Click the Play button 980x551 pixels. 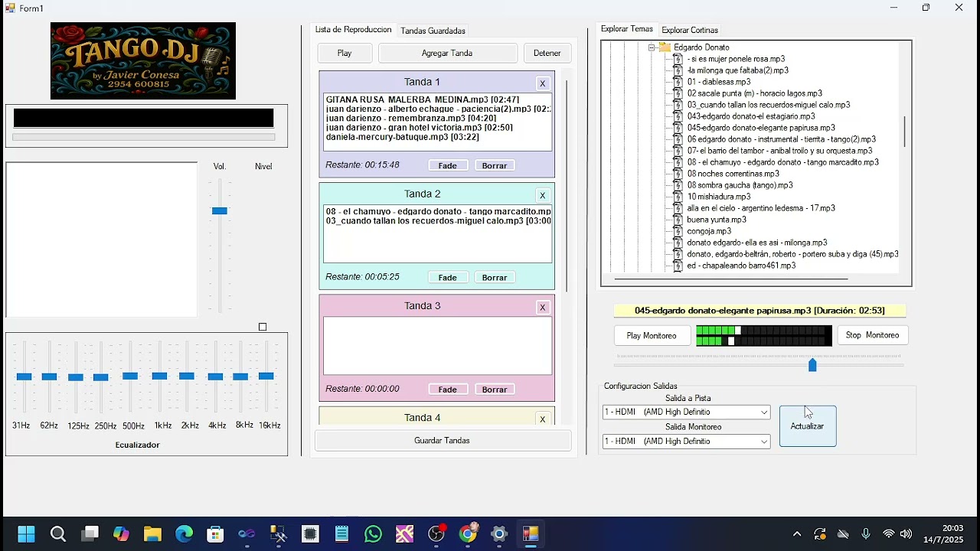click(345, 53)
